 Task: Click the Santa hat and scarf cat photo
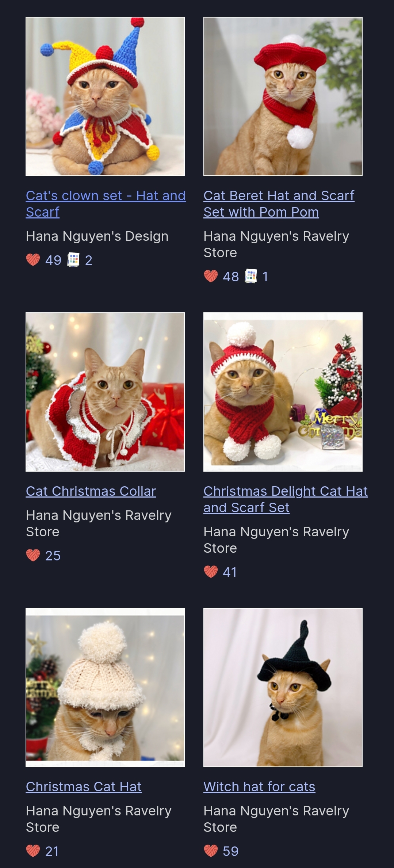[x=283, y=392]
